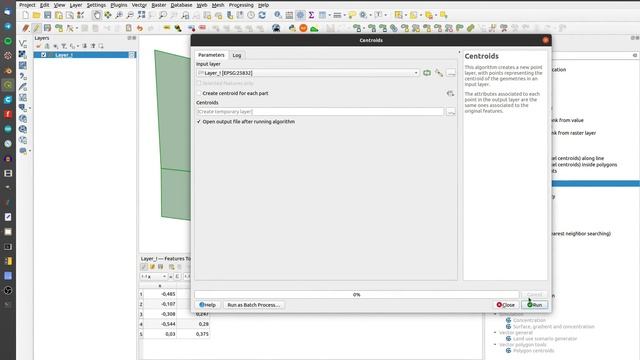Click the Centroids output path field

pyautogui.click(x=320, y=111)
